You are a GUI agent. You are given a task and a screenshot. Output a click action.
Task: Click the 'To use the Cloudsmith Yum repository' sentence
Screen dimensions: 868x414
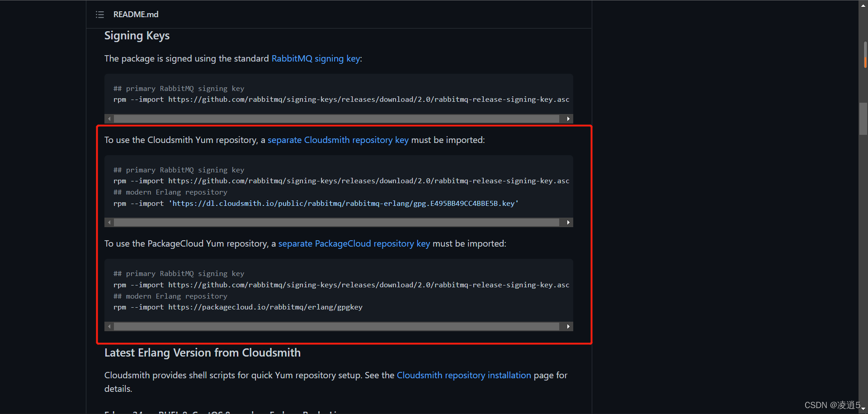click(295, 140)
